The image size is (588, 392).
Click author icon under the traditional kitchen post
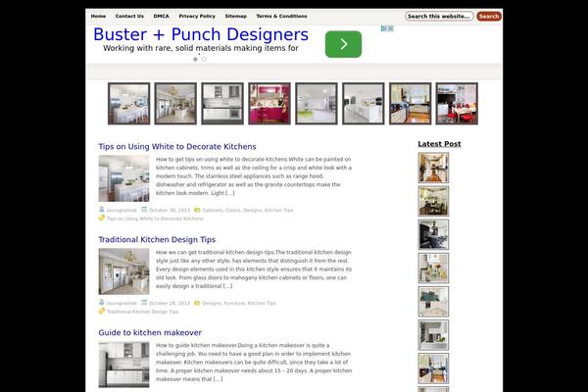pyautogui.click(x=101, y=303)
